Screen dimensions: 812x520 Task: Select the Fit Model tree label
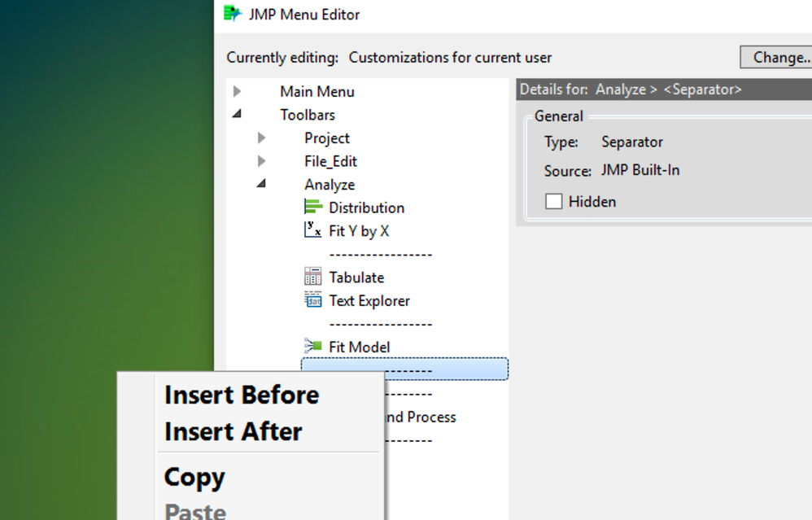tap(360, 347)
